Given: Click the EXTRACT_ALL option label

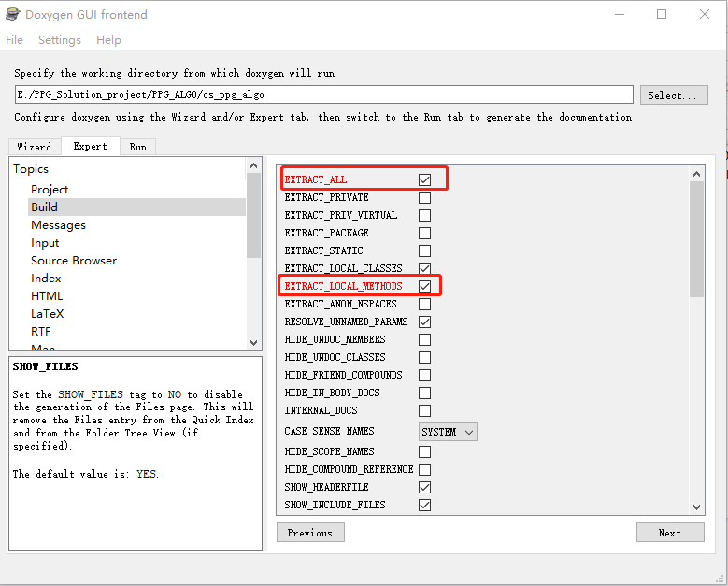Looking at the screenshot, I should 316,179.
